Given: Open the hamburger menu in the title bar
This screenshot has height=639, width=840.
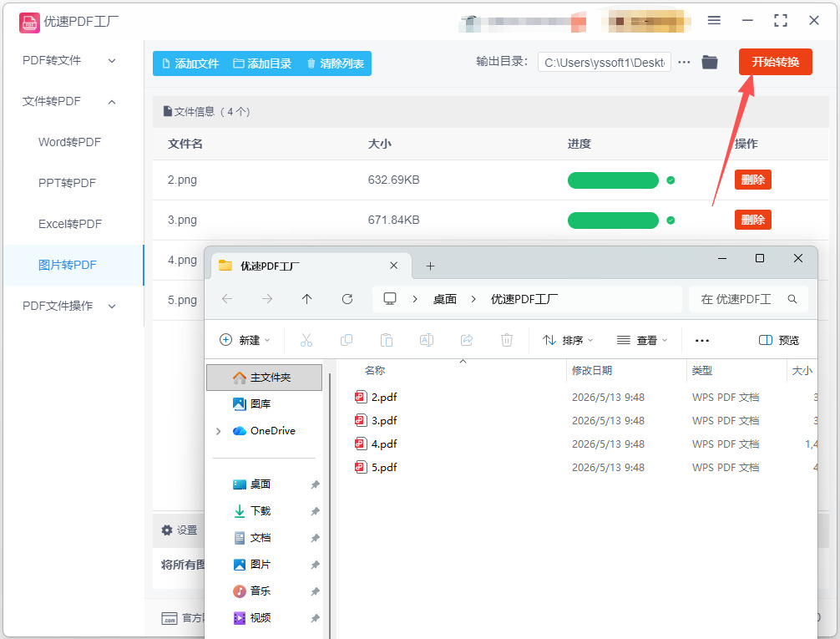Looking at the screenshot, I should pos(714,20).
